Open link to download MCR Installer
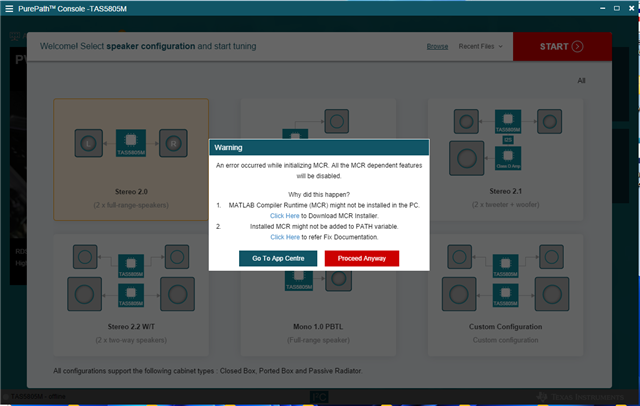This screenshot has width=640, height=406. click(x=284, y=215)
